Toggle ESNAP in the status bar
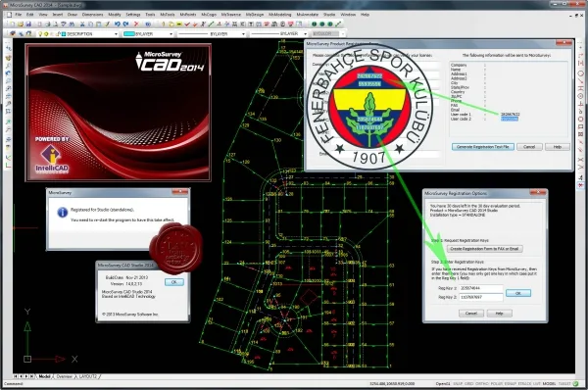Screen dimensions: 588x390 coord(511,383)
